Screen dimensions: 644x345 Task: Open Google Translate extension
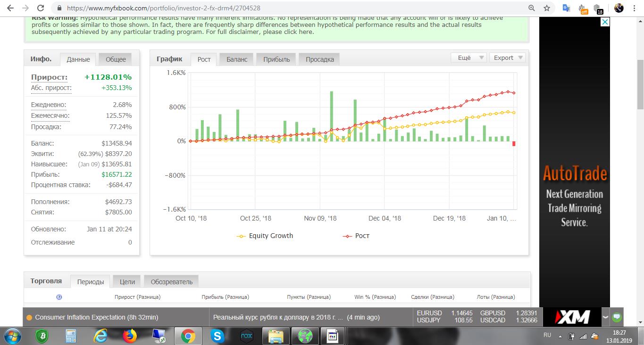coord(567,8)
